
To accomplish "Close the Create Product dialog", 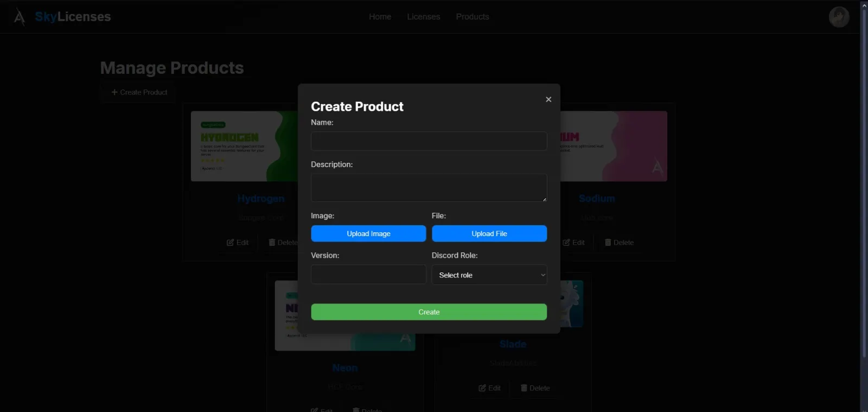I will pos(548,99).
